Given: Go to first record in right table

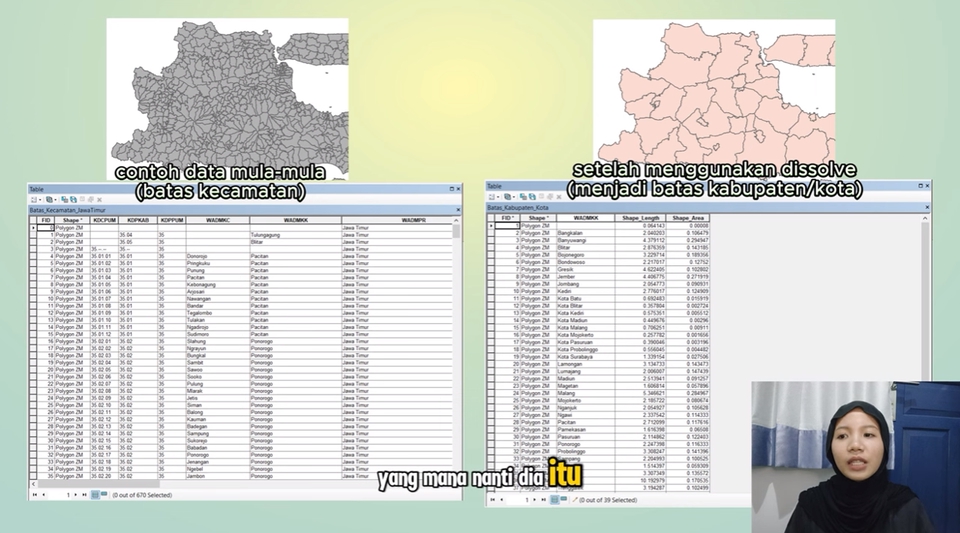Looking at the screenshot, I should 493,499.
